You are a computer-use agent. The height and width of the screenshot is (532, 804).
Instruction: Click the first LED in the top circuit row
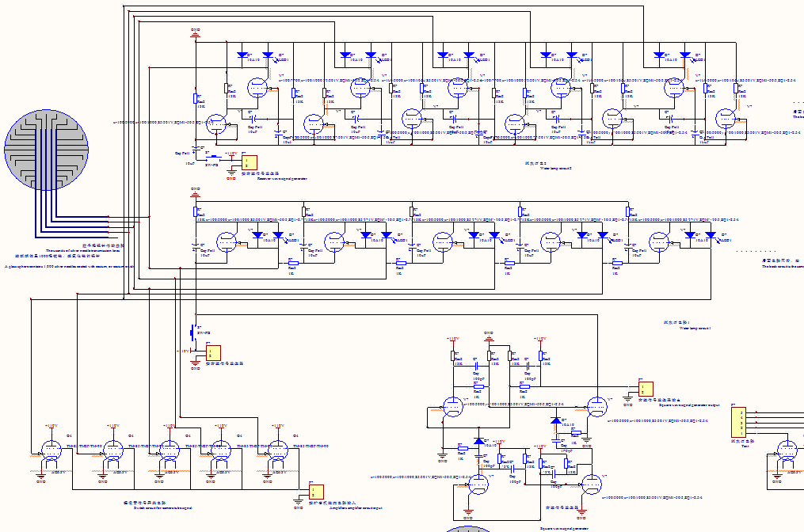point(268,55)
